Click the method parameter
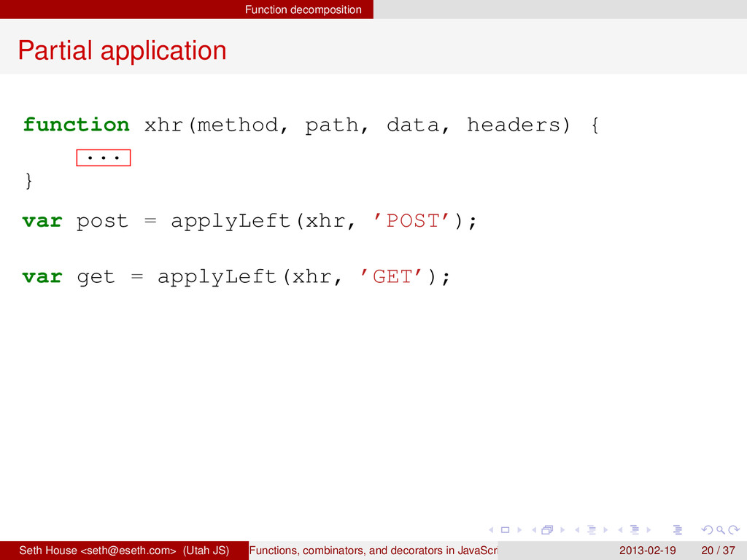Screen dimensions: 747x560 pyautogui.click(x=237, y=125)
